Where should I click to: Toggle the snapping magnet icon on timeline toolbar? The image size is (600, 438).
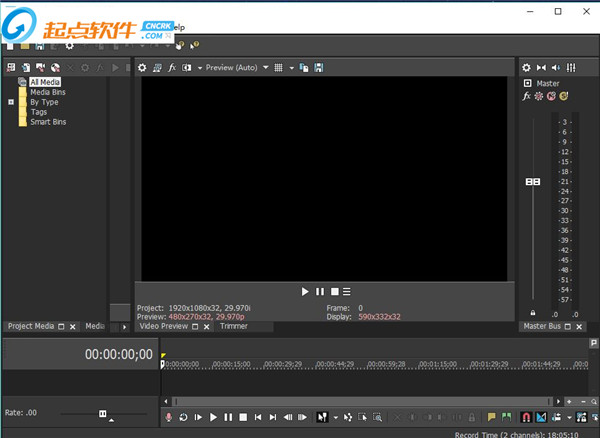pyautogui.click(x=526, y=417)
